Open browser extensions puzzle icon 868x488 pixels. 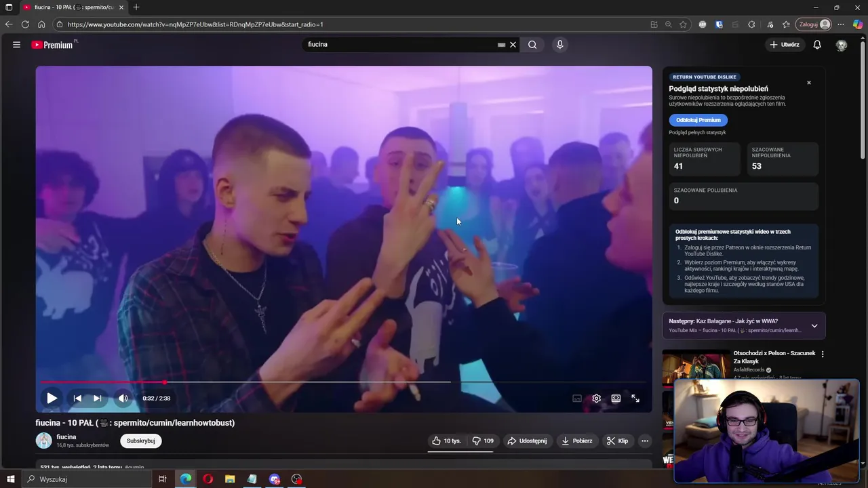(751, 24)
